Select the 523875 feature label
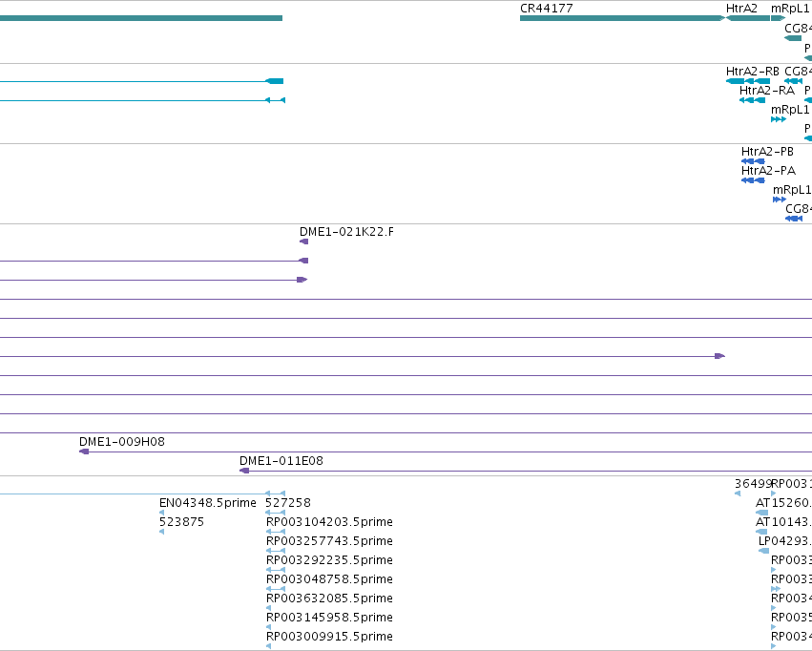This screenshot has height=651, width=812. 181,522
